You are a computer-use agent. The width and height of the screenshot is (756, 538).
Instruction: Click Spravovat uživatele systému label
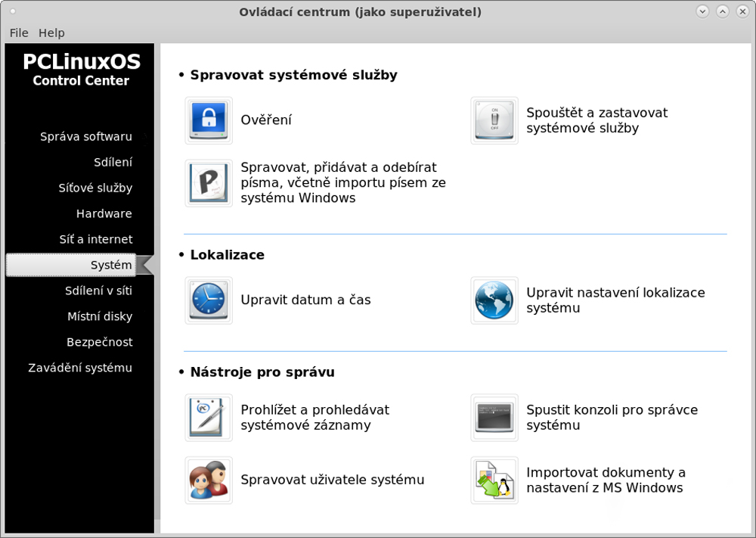point(333,480)
